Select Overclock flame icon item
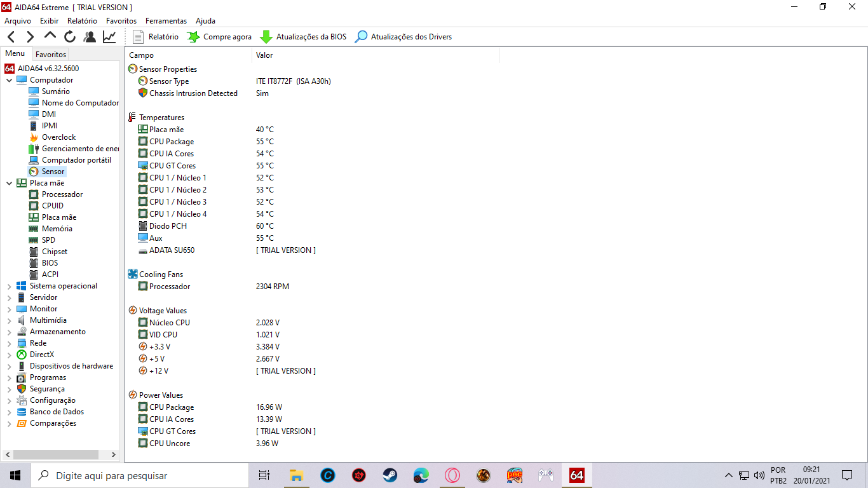 coord(34,137)
